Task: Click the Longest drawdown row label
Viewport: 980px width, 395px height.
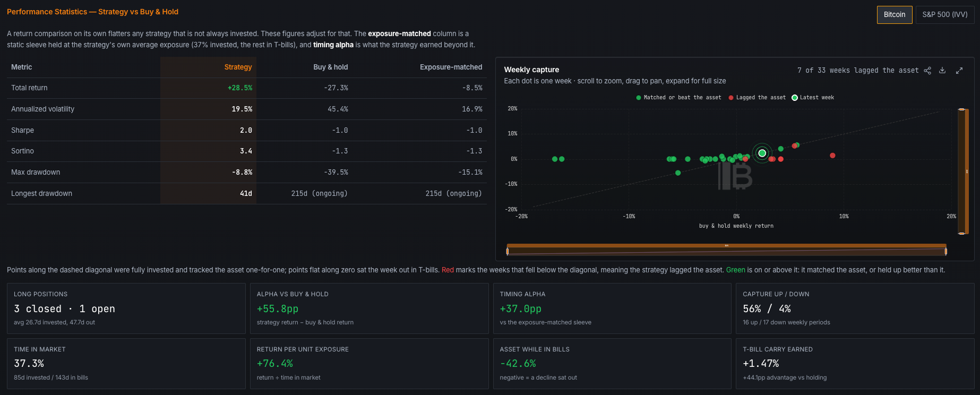Action: [x=42, y=194]
